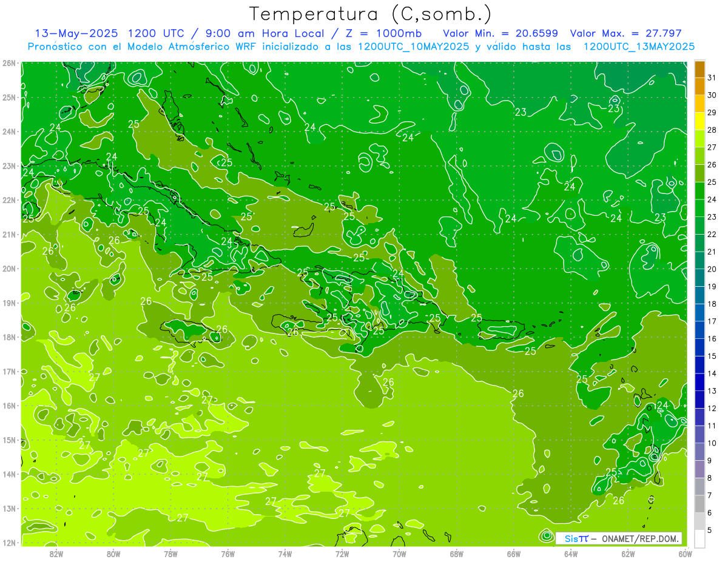Click the 23N latitude axis label

pos(8,166)
